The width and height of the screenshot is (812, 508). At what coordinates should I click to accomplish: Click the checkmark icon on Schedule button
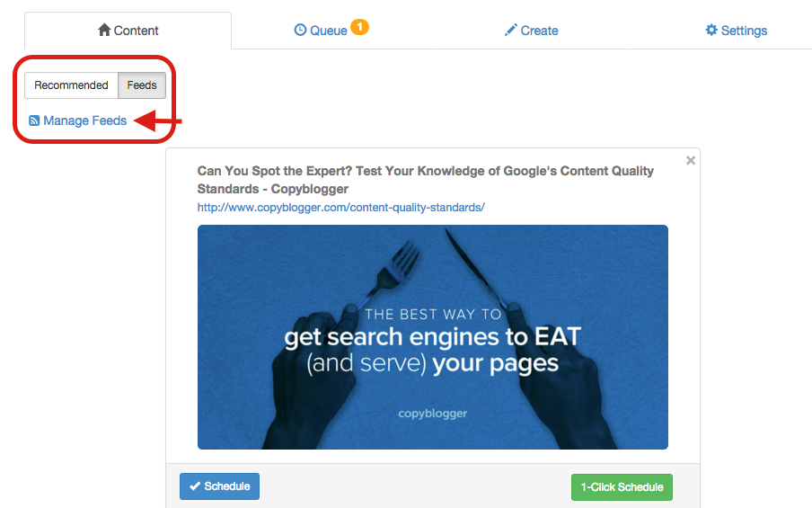pyautogui.click(x=195, y=486)
